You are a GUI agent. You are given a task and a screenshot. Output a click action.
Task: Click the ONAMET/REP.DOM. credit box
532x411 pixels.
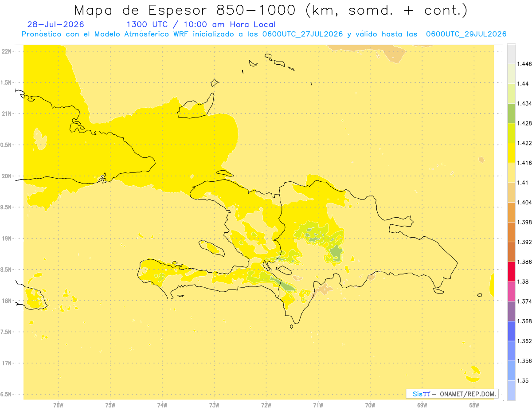coord(452,394)
